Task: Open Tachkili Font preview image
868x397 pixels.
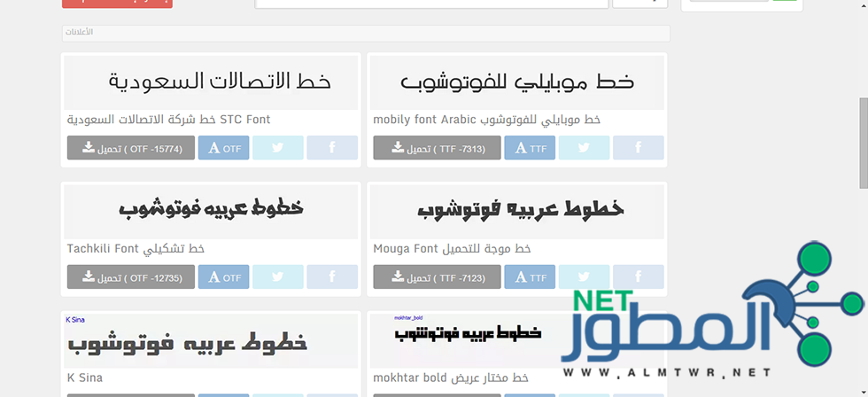Action: [211, 212]
